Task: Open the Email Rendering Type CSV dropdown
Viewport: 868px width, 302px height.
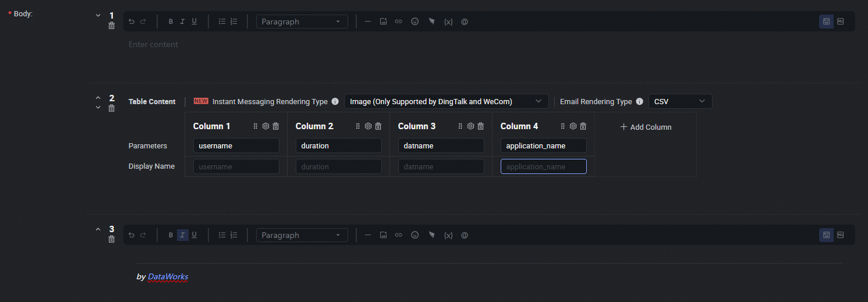Action: click(x=679, y=101)
